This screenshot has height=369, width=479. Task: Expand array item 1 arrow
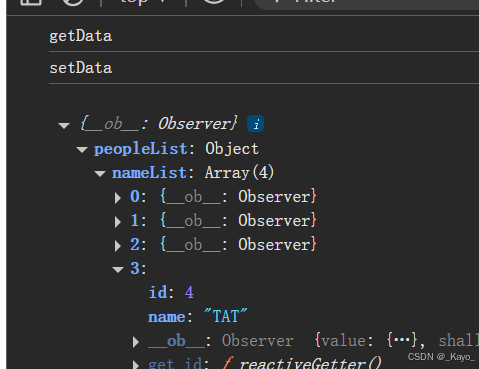[118, 222]
